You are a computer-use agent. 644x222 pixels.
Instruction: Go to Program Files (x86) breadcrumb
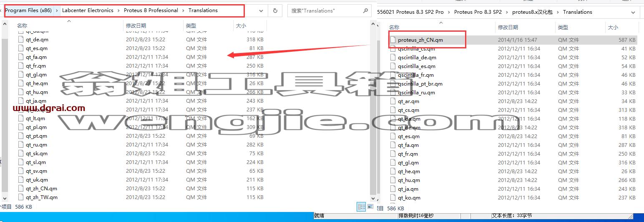28,10
